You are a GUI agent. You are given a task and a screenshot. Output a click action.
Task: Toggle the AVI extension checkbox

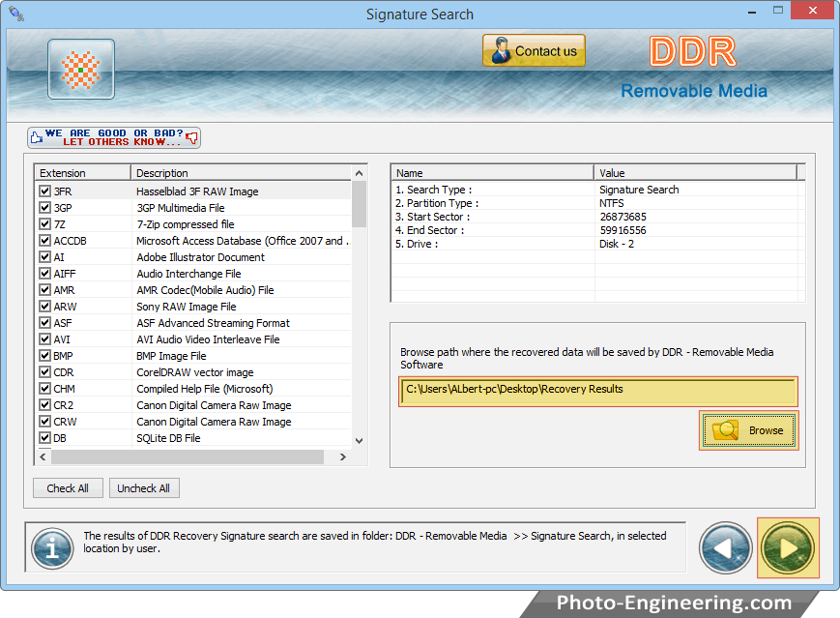coord(45,339)
